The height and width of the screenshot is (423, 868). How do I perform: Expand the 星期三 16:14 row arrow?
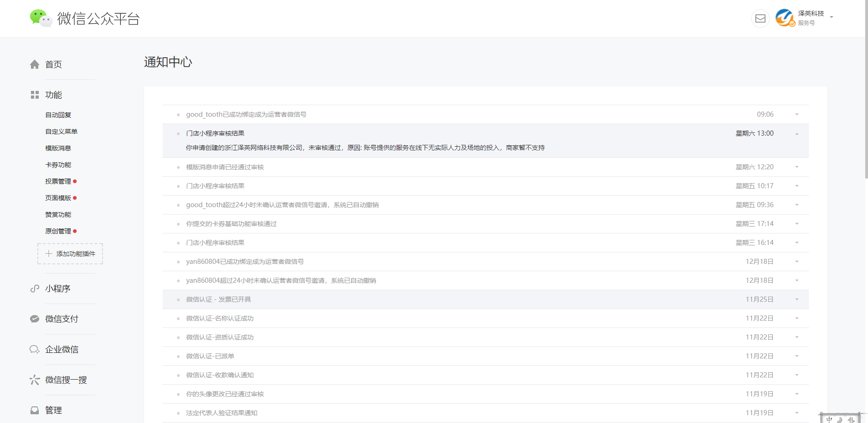pyautogui.click(x=797, y=243)
